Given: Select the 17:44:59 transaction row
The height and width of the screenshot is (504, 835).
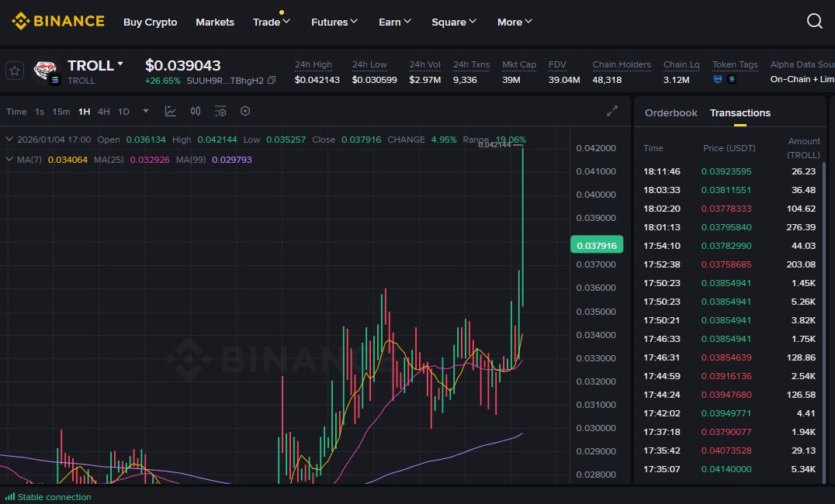Looking at the screenshot, I should tap(729, 376).
